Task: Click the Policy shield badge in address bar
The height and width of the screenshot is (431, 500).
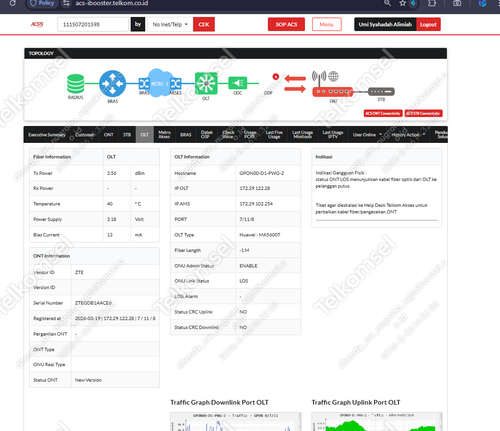Action: pyautogui.click(x=42, y=3)
